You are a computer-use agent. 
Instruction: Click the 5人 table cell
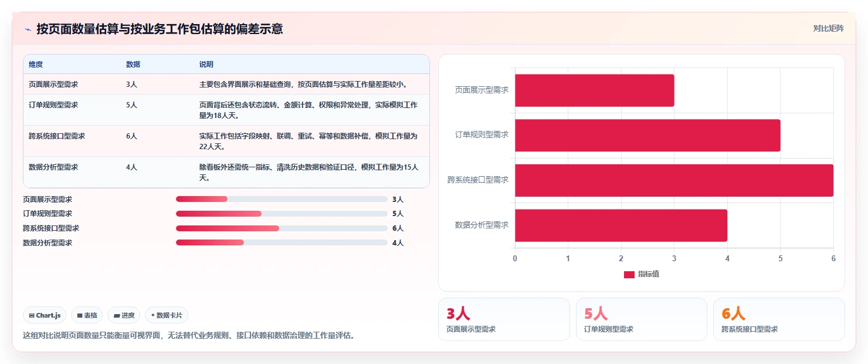(x=131, y=105)
